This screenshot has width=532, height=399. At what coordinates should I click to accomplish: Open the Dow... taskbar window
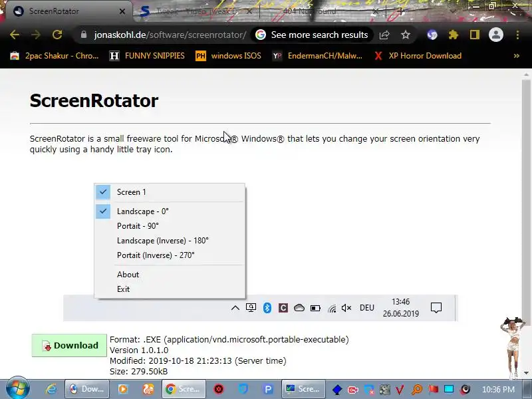pyautogui.click(x=87, y=389)
